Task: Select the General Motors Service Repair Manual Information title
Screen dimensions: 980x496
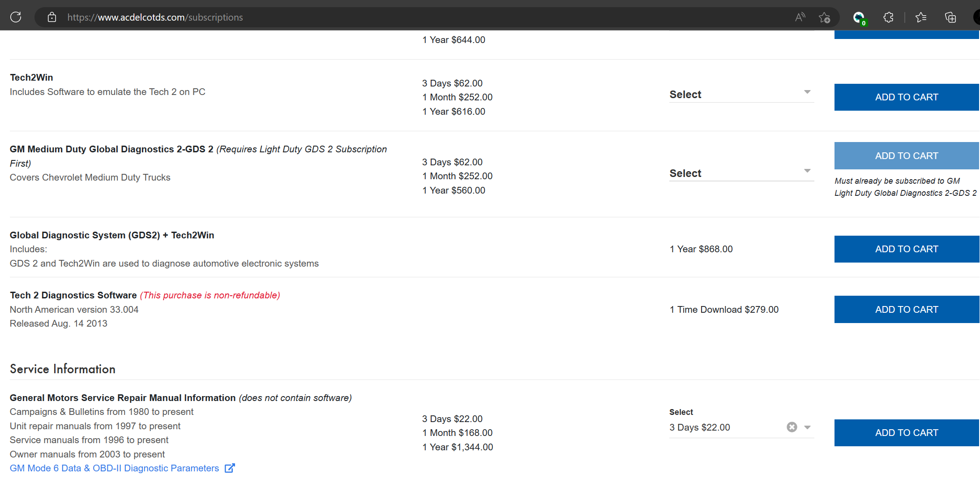Action: (x=123, y=398)
